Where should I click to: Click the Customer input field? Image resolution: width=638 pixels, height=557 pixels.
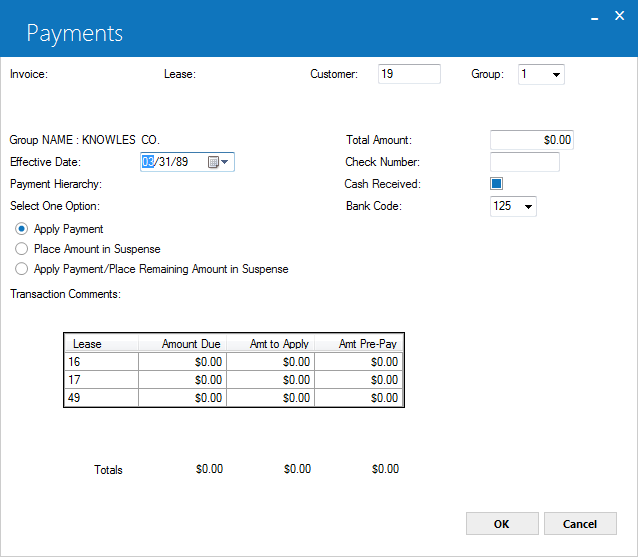coord(409,74)
